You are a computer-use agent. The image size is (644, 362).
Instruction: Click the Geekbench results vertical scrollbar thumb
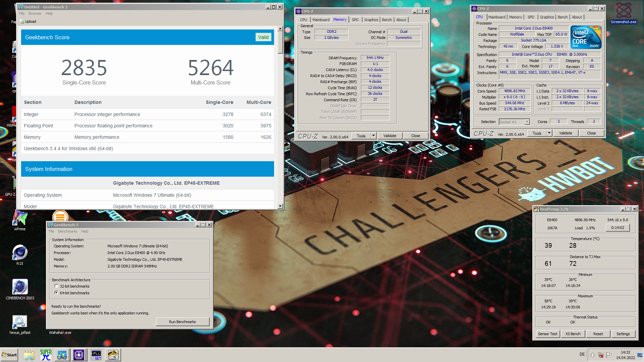point(280,43)
